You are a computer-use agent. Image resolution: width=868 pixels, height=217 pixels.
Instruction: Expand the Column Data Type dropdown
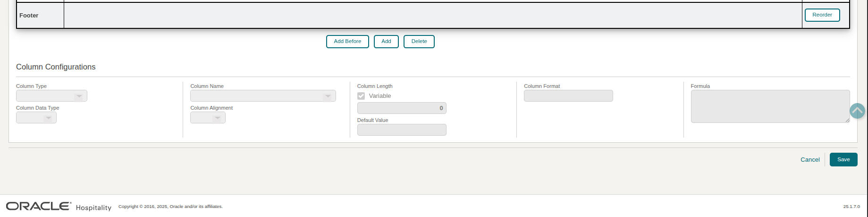(36, 118)
